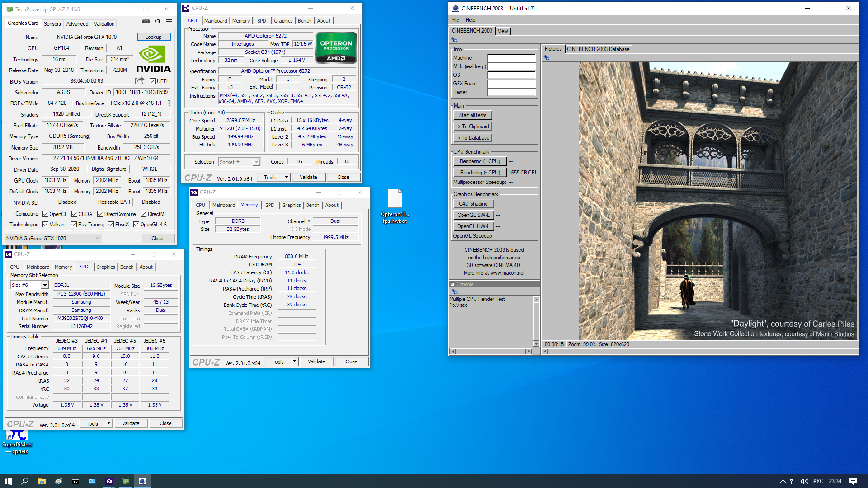This screenshot has height=488, width=868.
Task: Open Cinebench File menu
Action: pos(455,20)
